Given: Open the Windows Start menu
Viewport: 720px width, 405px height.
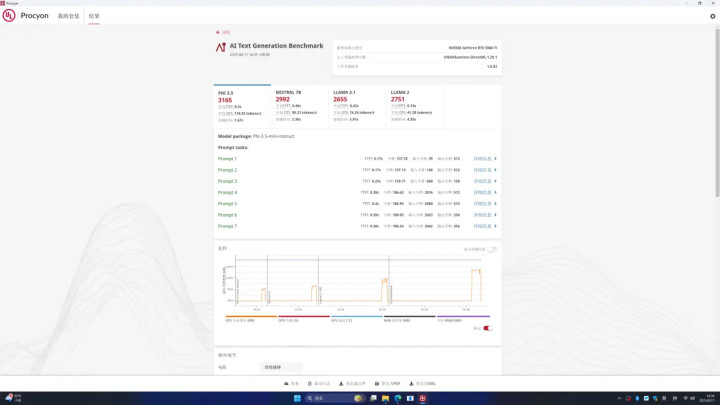Looking at the screenshot, I should click(297, 398).
